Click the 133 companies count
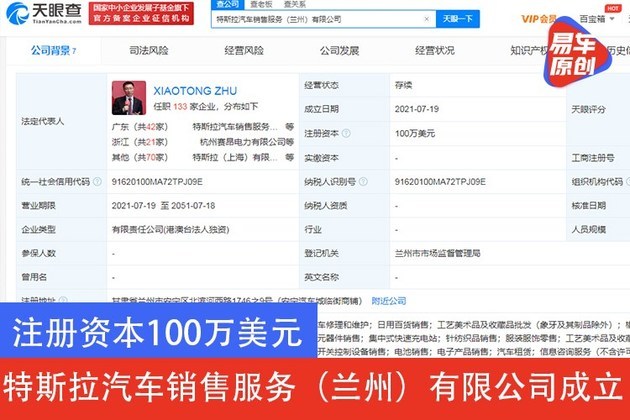Viewport: 630px width, 420px height. pyautogui.click(x=180, y=107)
